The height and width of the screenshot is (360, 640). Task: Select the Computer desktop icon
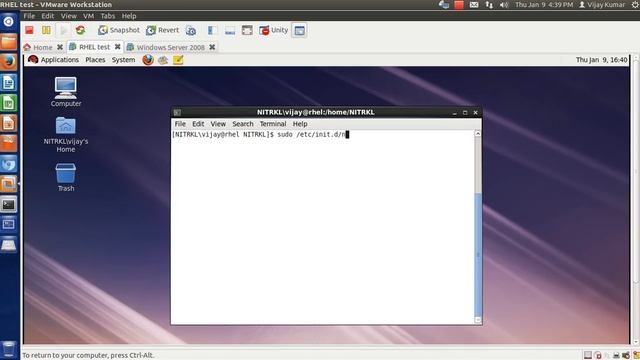point(66,92)
